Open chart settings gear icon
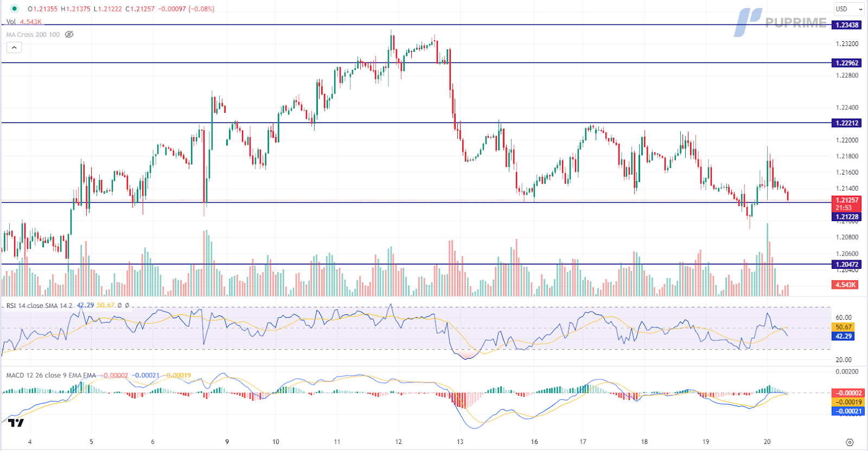This screenshot has height=451, width=868. click(x=850, y=442)
